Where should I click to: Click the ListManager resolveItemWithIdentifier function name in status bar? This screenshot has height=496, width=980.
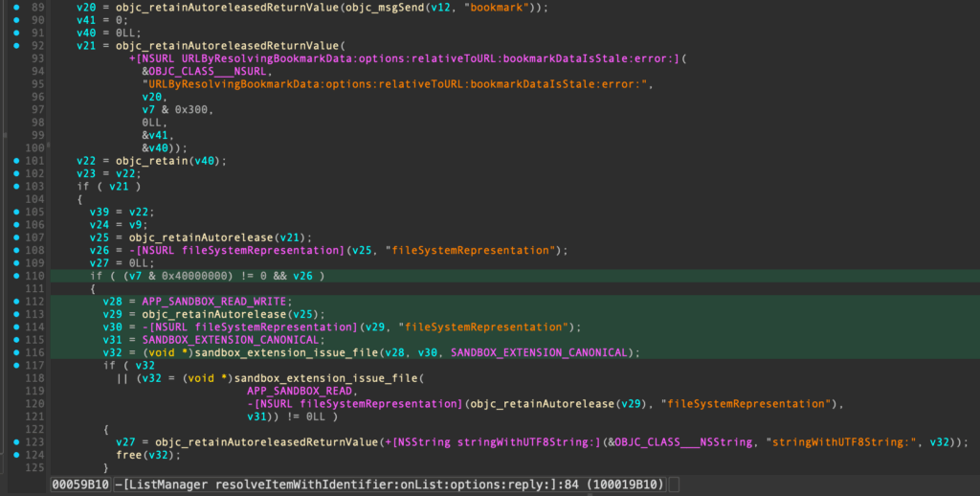click(x=390, y=485)
